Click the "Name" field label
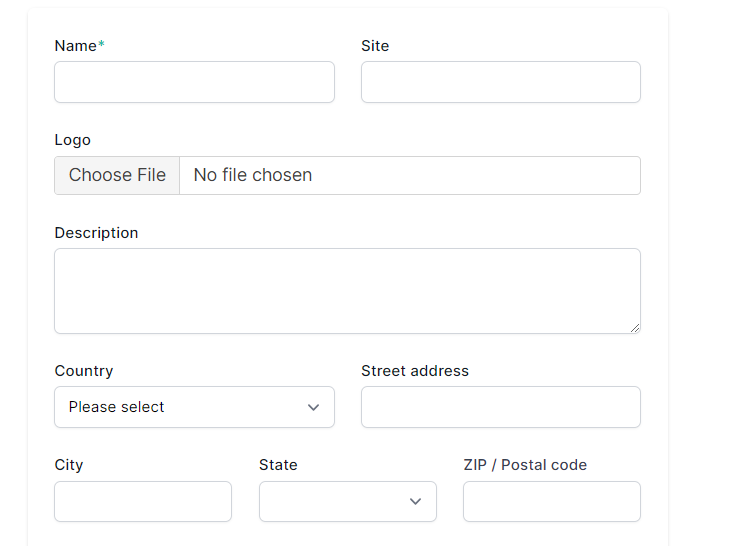 76,46
